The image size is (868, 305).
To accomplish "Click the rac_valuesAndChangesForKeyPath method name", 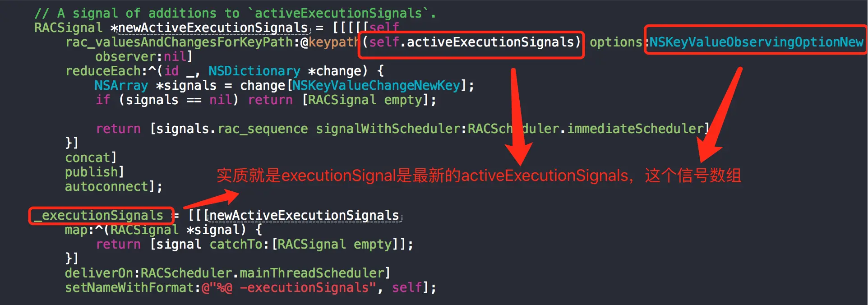I will (x=179, y=42).
